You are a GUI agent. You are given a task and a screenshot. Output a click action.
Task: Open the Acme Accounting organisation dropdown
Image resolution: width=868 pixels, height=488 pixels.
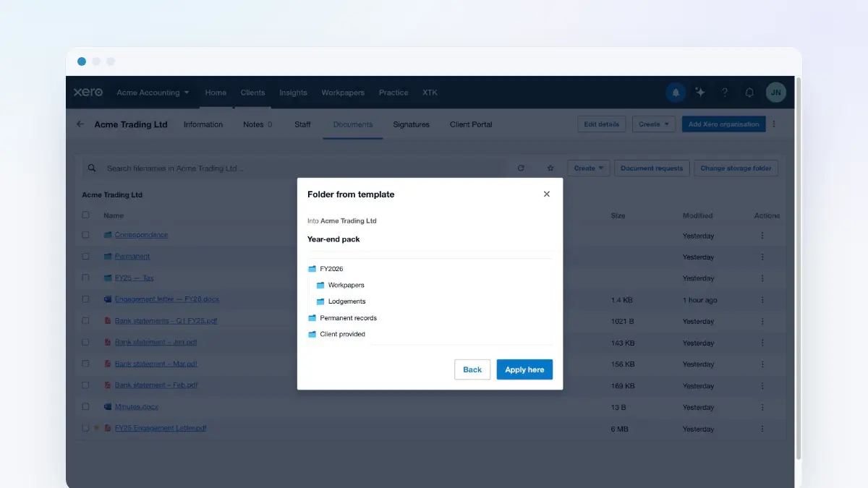coord(153,93)
